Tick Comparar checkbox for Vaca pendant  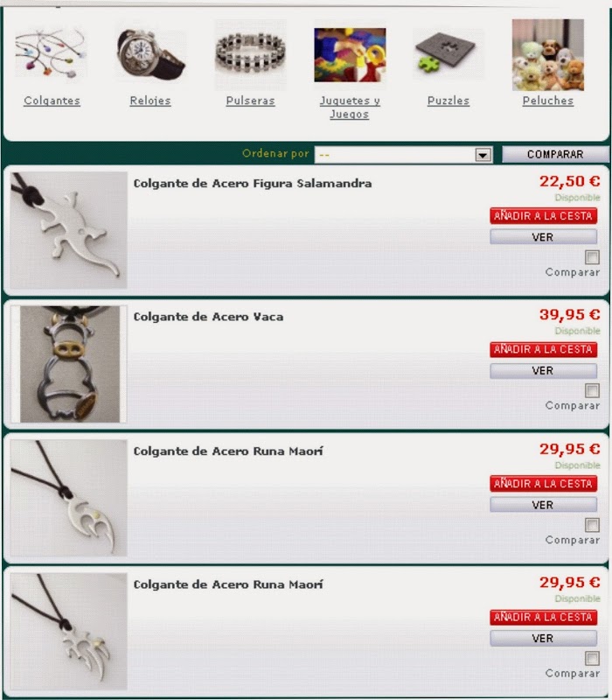[x=593, y=390]
